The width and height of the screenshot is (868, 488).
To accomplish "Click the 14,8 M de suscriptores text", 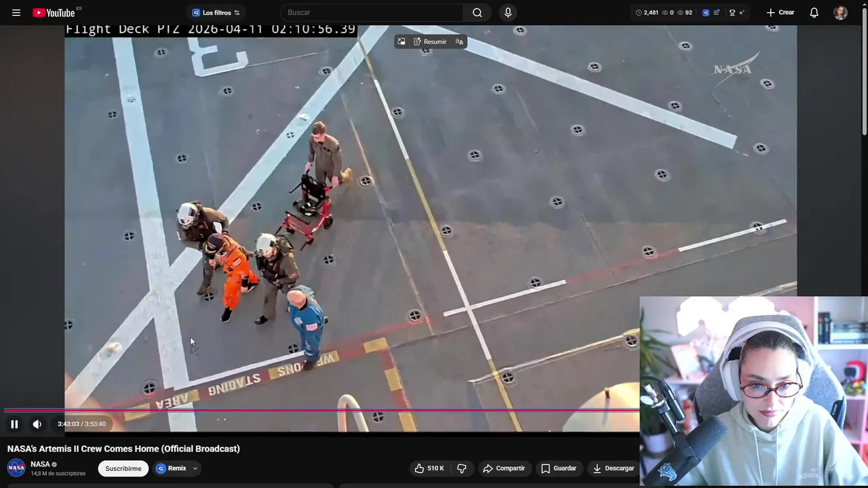I will coord(58,474).
